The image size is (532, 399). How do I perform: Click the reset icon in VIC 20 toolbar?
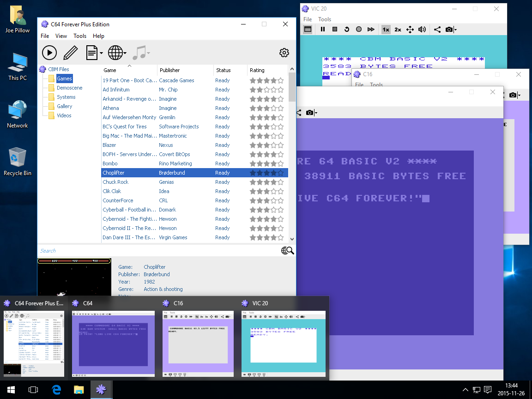click(x=346, y=30)
